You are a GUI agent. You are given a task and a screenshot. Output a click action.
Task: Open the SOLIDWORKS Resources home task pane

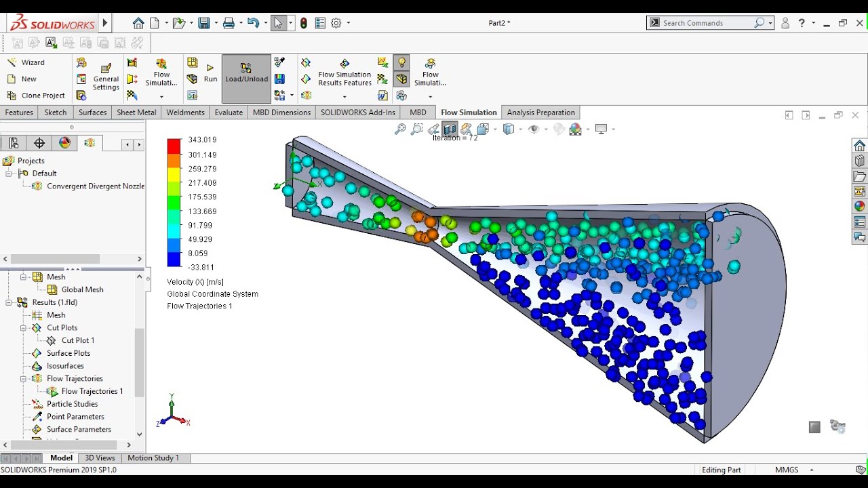860,146
